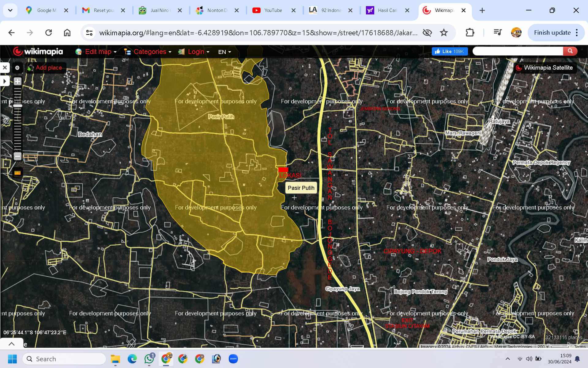The height and width of the screenshot is (368, 588).
Task: Click the Wikimapia search input field
Action: (518, 51)
